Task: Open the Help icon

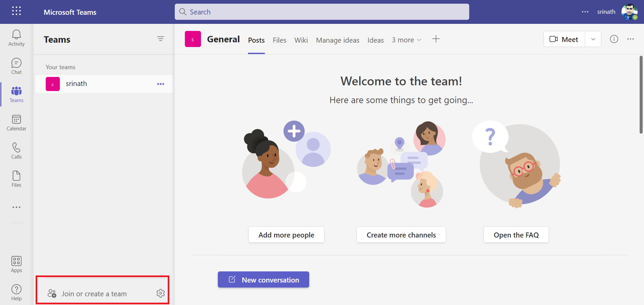Action: pos(16,293)
